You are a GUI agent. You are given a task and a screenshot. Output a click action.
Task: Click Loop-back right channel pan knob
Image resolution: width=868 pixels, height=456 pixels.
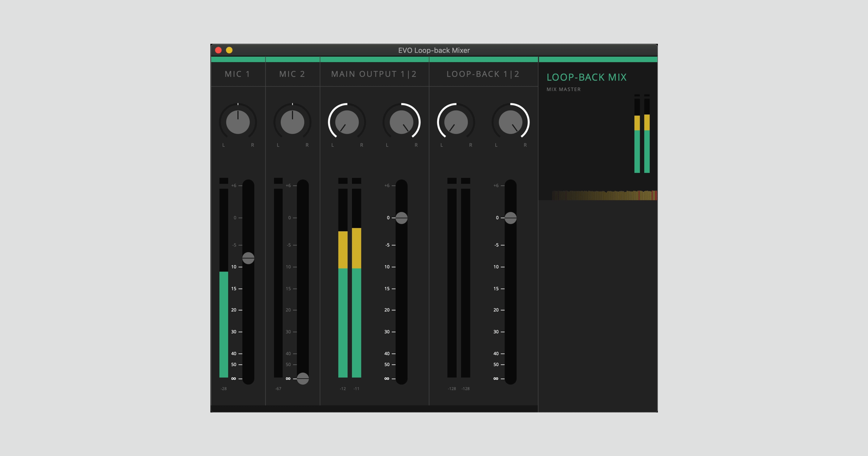click(510, 122)
